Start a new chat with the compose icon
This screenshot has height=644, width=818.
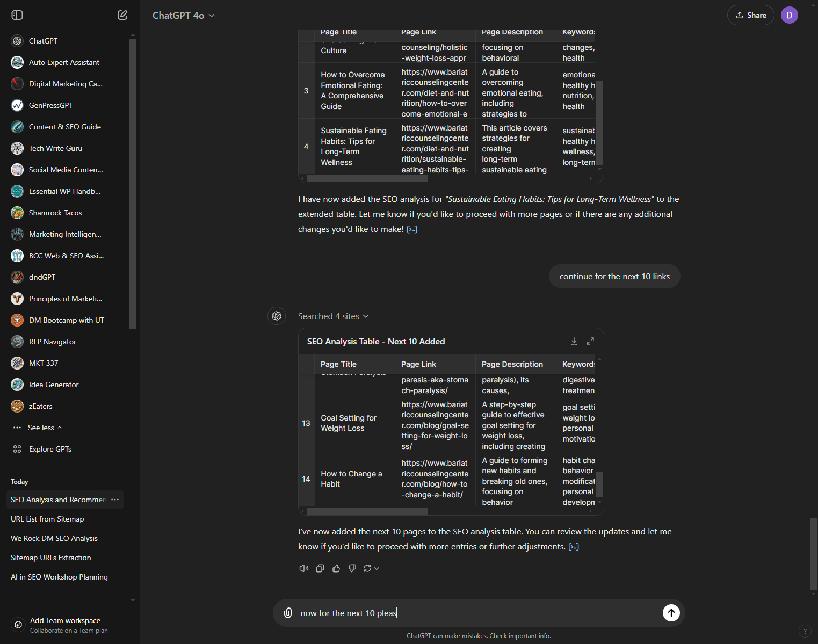[122, 15]
